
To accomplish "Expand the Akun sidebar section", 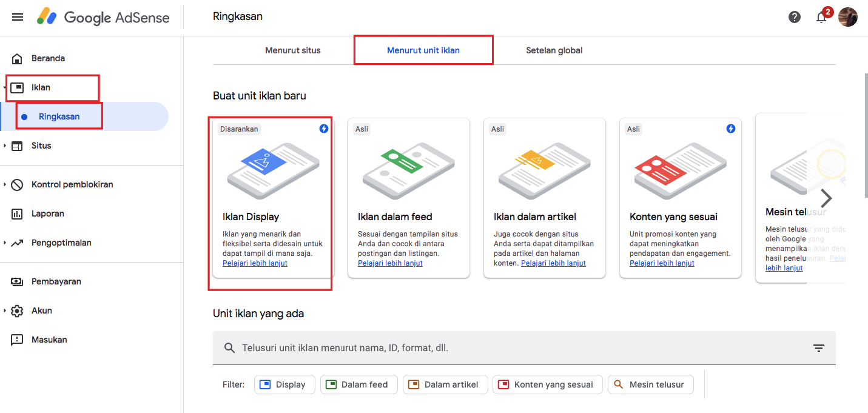I will pos(5,311).
